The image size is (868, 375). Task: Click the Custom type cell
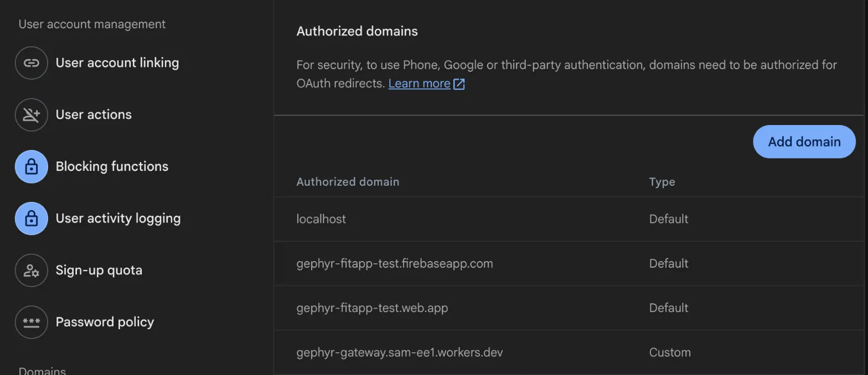click(670, 352)
